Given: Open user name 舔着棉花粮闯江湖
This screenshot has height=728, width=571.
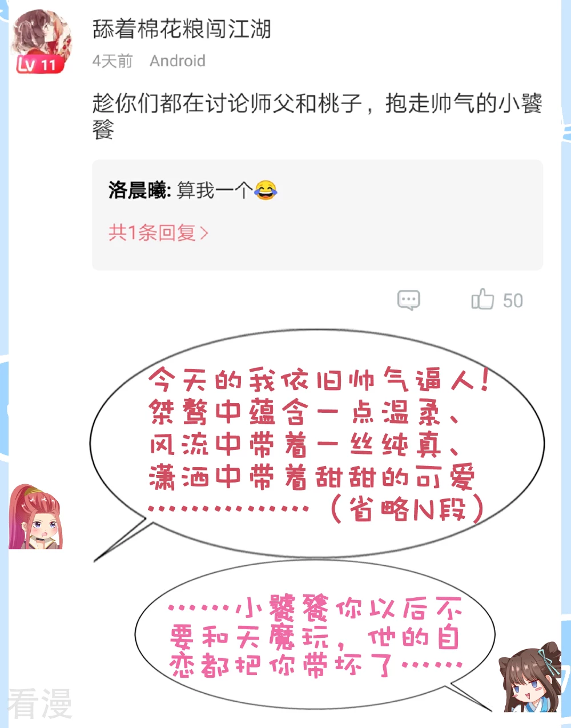Looking at the screenshot, I should (182, 29).
